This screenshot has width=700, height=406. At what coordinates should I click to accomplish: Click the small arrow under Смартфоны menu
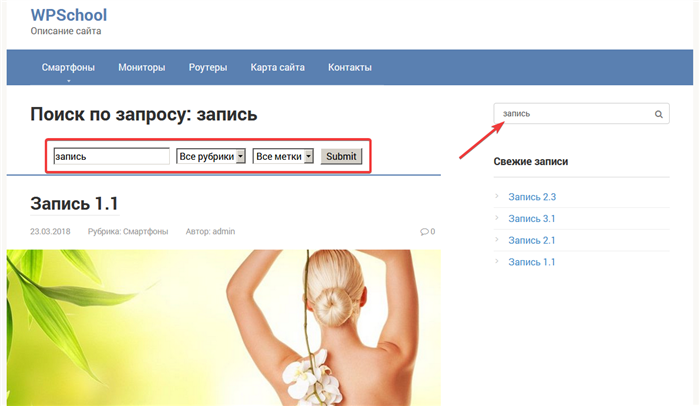[69, 81]
